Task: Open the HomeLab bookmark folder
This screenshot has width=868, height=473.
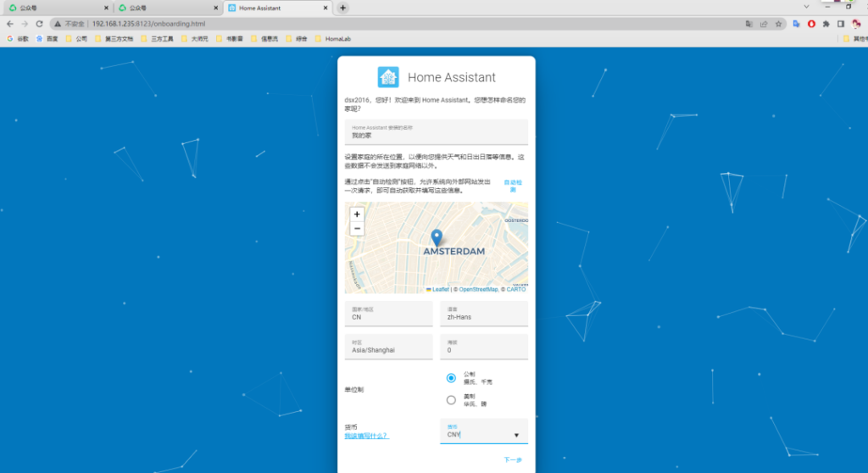Action: tap(332, 39)
